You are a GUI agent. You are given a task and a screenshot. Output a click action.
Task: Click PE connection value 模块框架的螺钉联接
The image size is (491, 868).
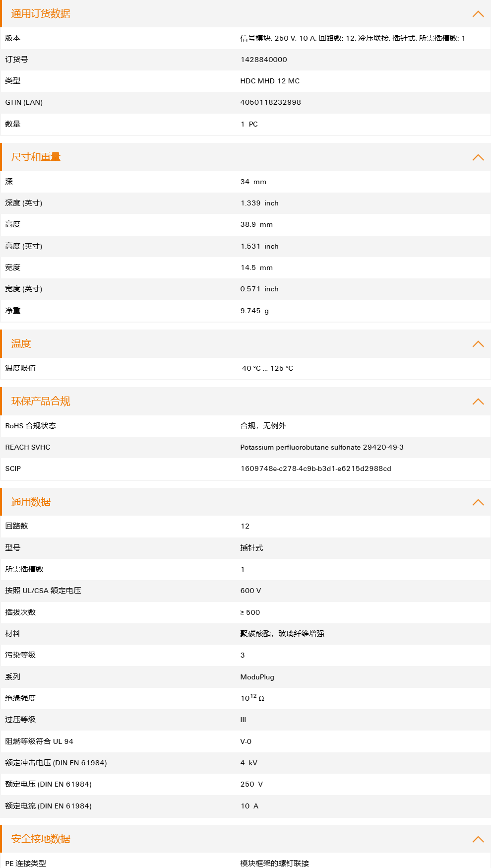(275, 863)
